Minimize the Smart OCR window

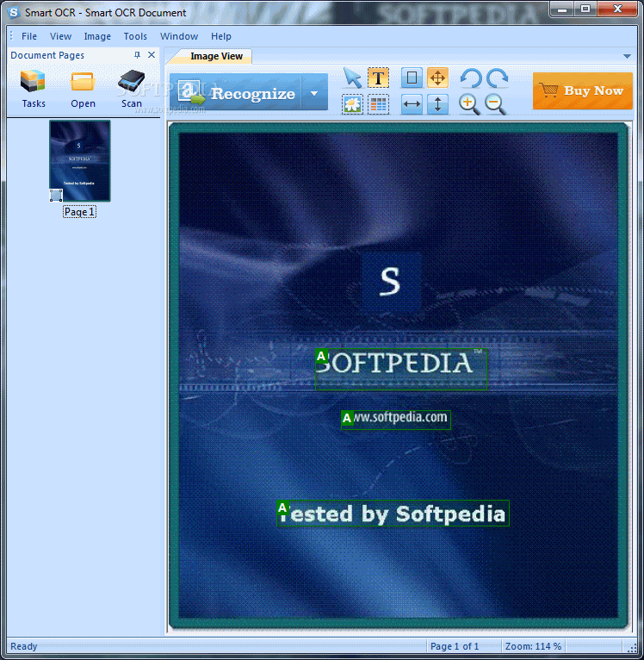[563, 9]
